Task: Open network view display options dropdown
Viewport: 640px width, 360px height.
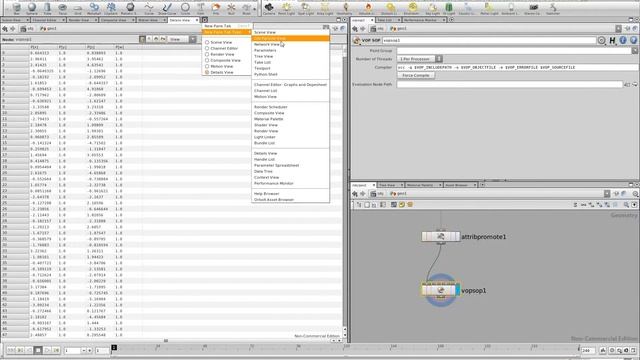Action: [x=634, y=204]
